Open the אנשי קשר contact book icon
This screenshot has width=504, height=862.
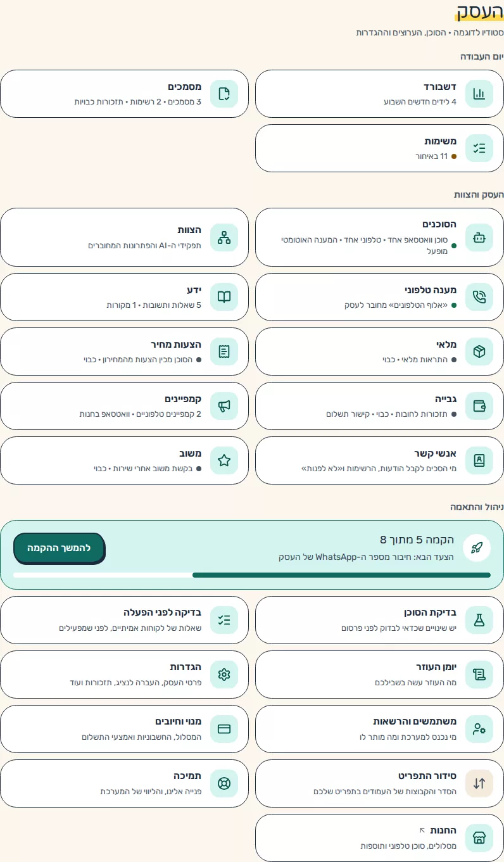479,460
